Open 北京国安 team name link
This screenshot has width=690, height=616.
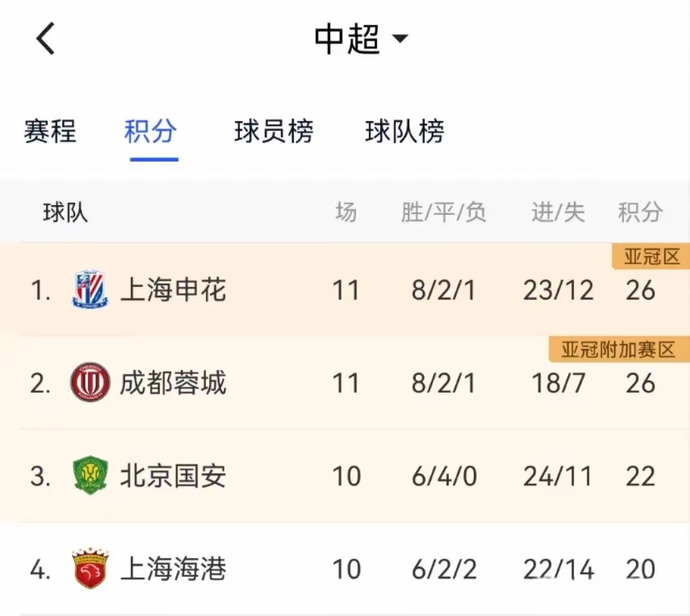[173, 476]
